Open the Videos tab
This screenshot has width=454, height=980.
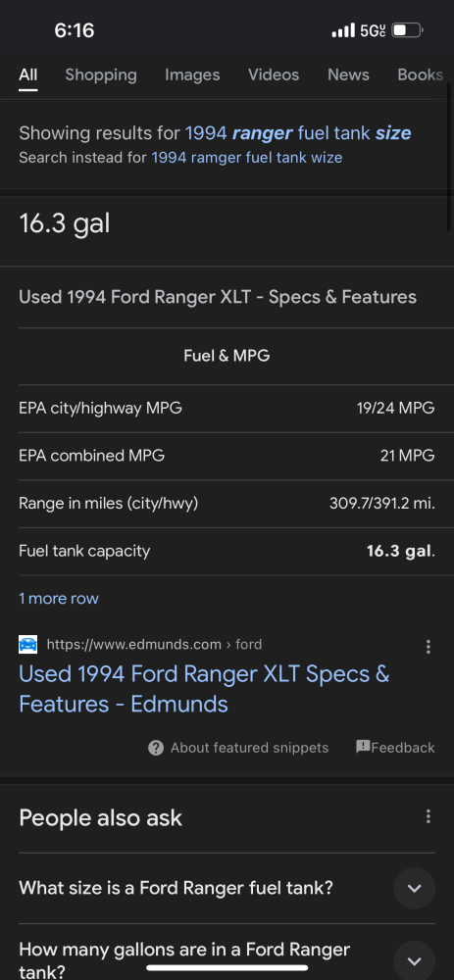point(274,75)
